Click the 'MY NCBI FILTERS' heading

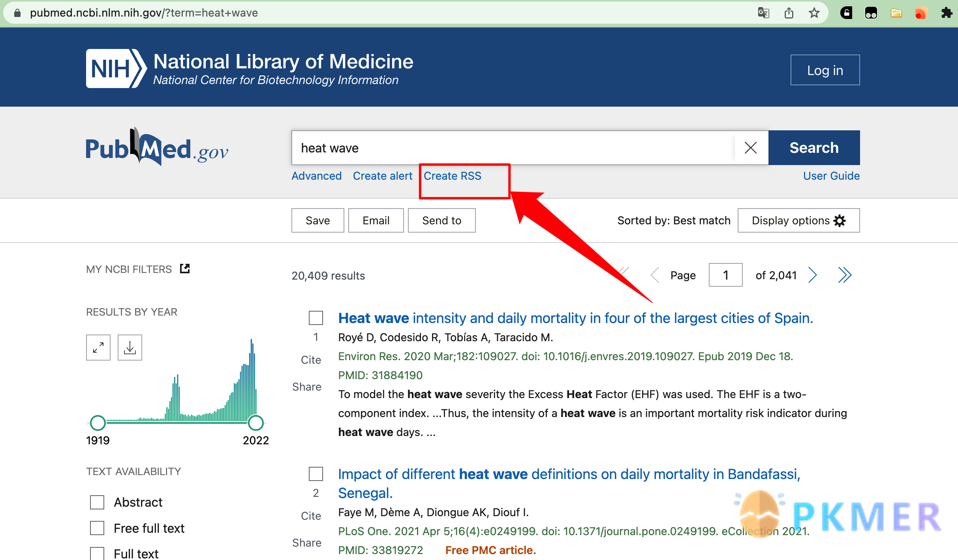(x=129, y=269)
